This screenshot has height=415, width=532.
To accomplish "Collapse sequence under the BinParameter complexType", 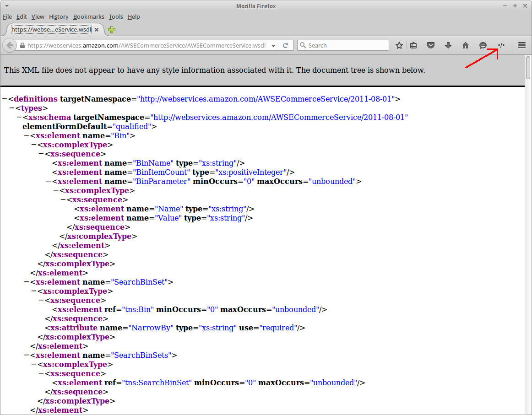I will [63, 199].
